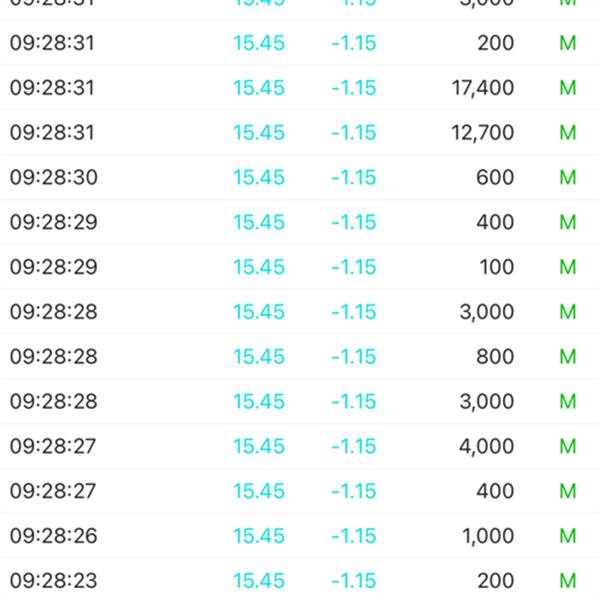Image resolution: width=600 pixels, height=600 pixels.
Task: Tap the M marker in the 09:28:23 row
Action: pyautogui.click(x=568, y=581)
